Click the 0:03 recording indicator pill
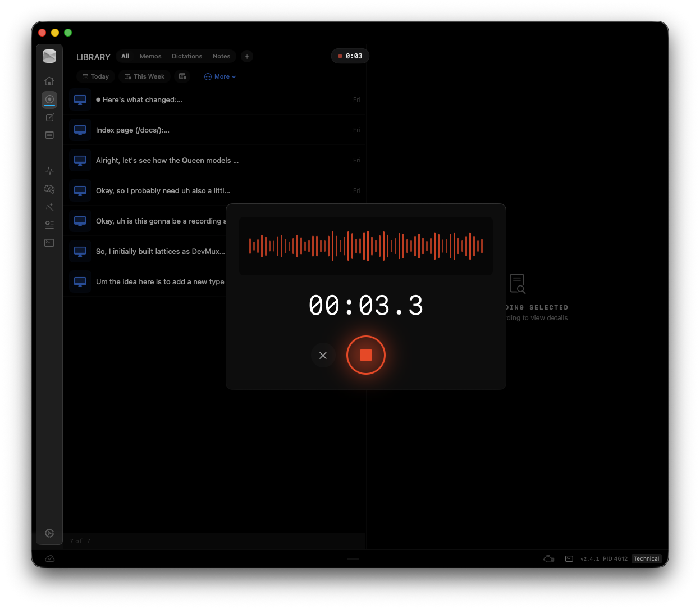This screenshot has height=609, width=700. [350, 56]
